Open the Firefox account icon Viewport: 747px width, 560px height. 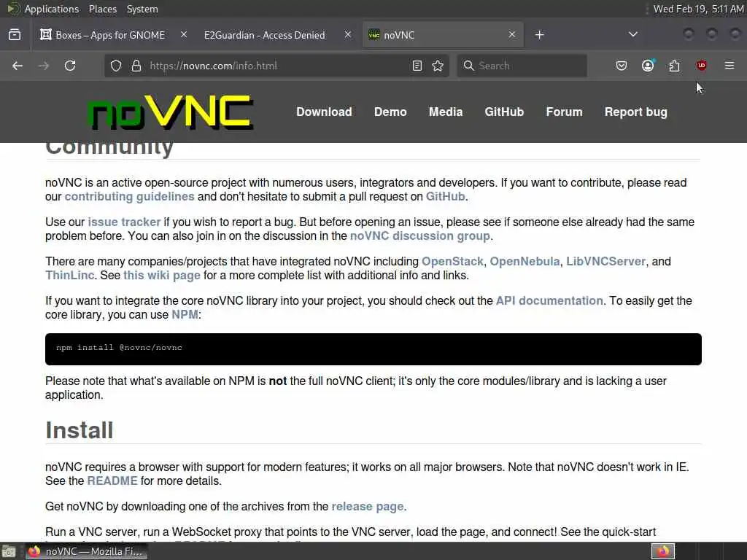pyautogui.click(x=648, y=66)
